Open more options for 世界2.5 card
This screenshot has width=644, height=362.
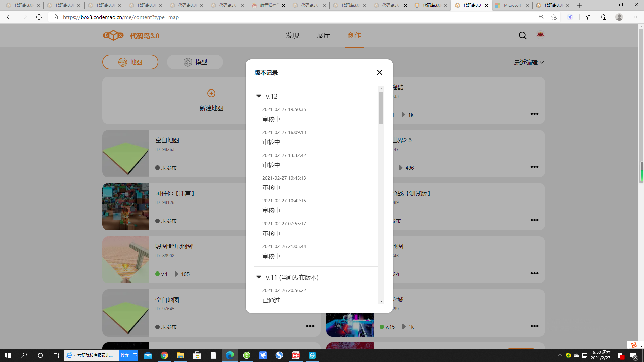click(534, 167)
